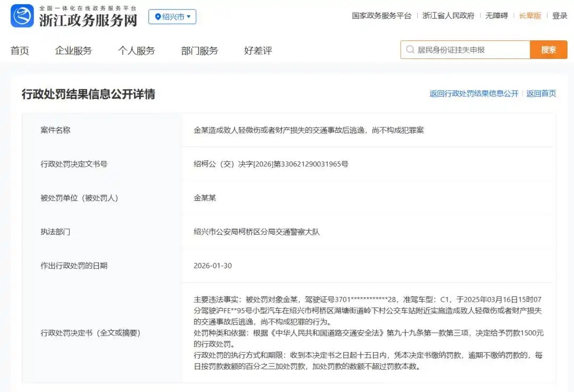Open the 首页 navigation tab
This screenshot has height=392, width=574.
pyautogui.click(x=20, y=50)
